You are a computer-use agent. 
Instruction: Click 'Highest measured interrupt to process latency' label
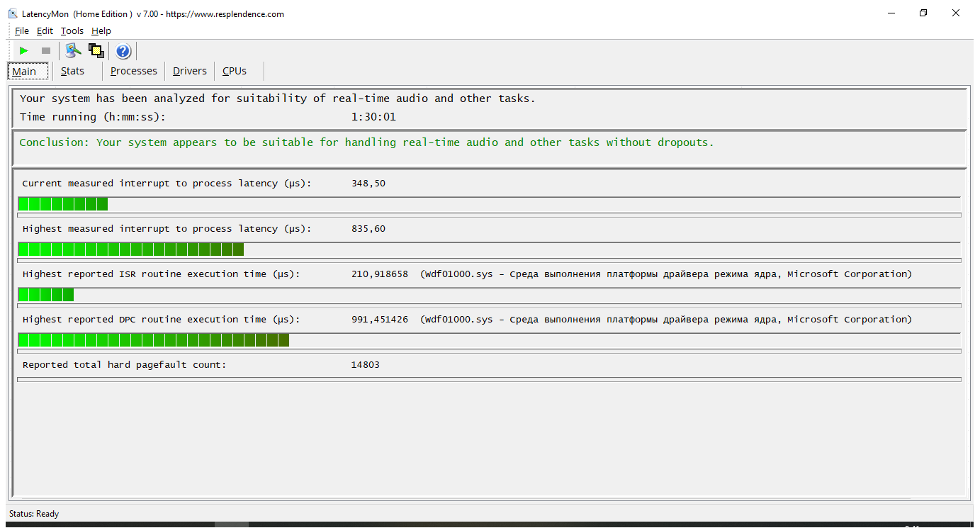click(x=167, y=229)
